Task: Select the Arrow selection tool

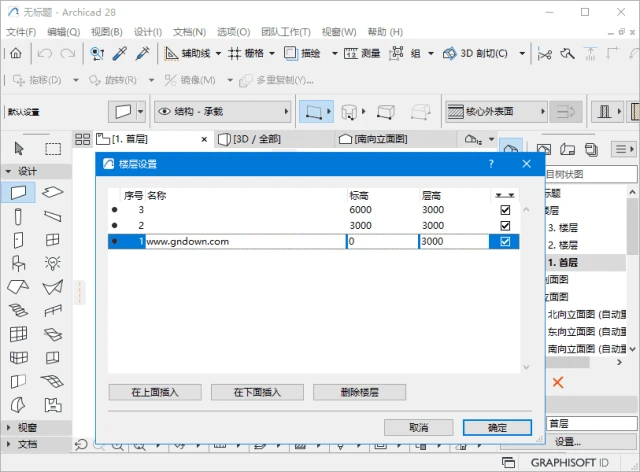Action: click(19, 149)
